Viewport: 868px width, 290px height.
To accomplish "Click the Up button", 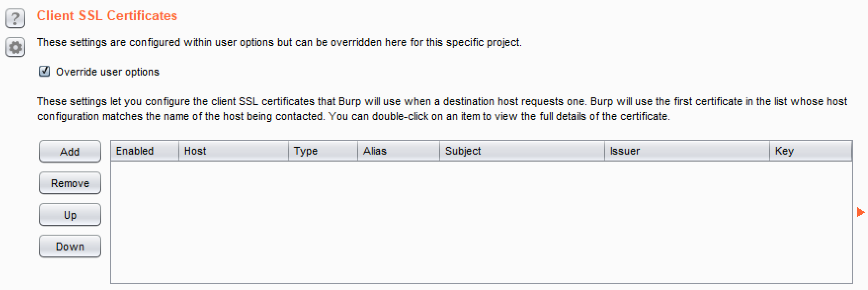I will click(x=70, y=215).
